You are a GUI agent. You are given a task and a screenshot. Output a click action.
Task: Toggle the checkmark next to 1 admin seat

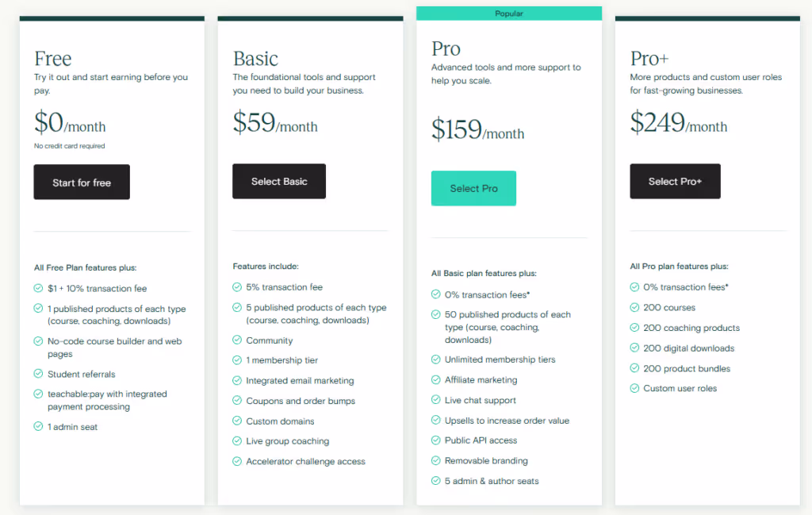click(37, 426)
